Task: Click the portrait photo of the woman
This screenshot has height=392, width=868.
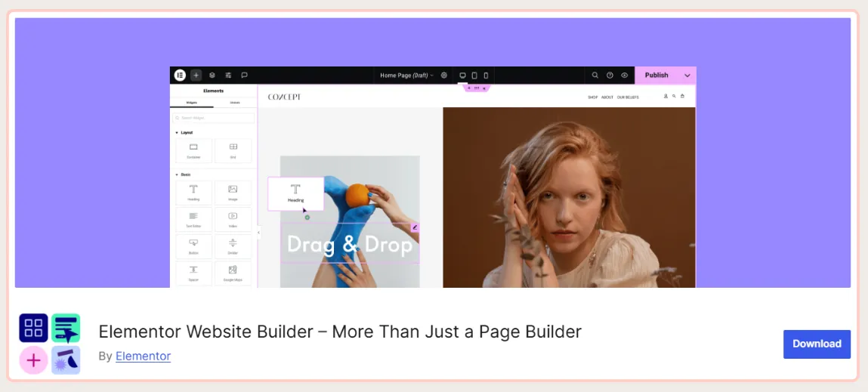Action: tap(569, 197)
